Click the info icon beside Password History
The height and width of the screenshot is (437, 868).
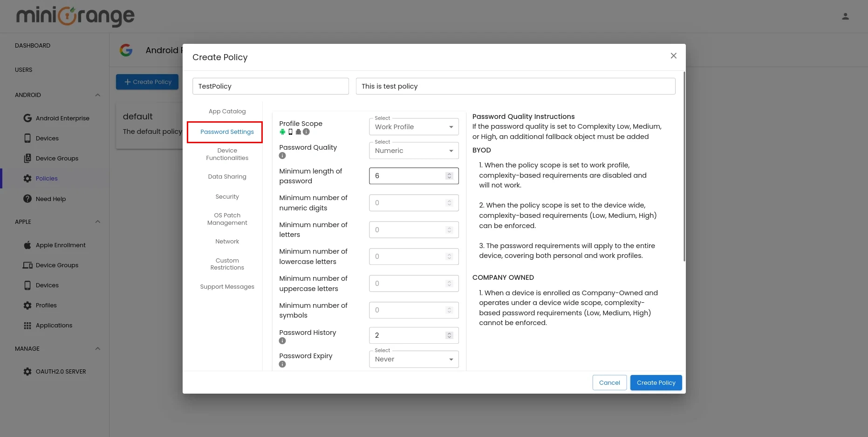[282, 340]
